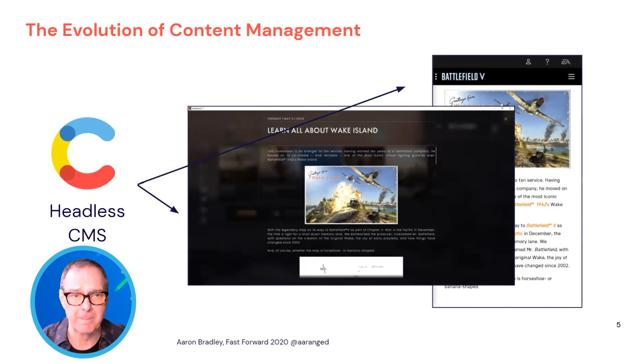Click the account profile icon
This screenshot has width=640, height=364.
pyautogui.click(x=528, y=62)
